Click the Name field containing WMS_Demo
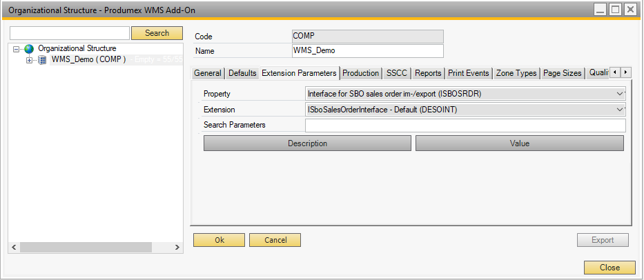The width and height of the screenshot is (644, 280). [367, 51]
